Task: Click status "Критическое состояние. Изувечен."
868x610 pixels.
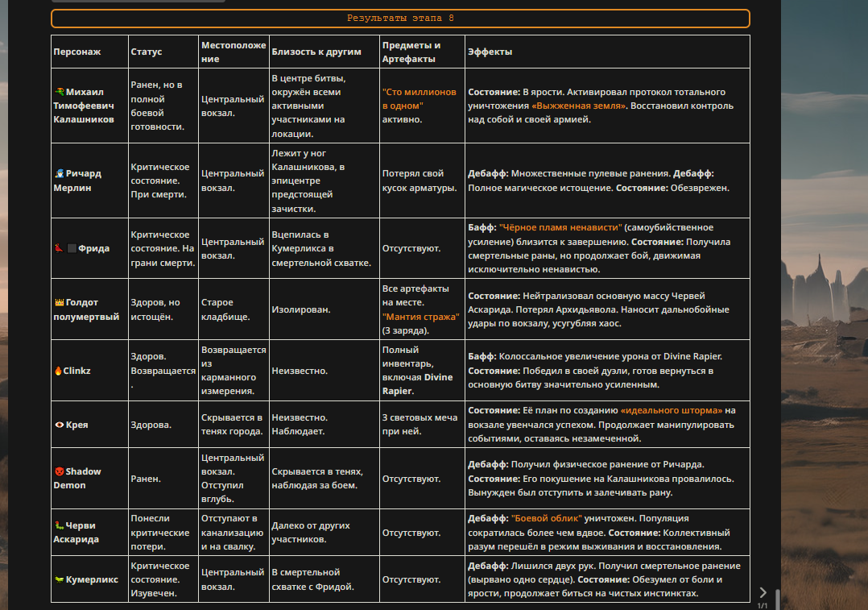Action: click(x=160, y=579)
